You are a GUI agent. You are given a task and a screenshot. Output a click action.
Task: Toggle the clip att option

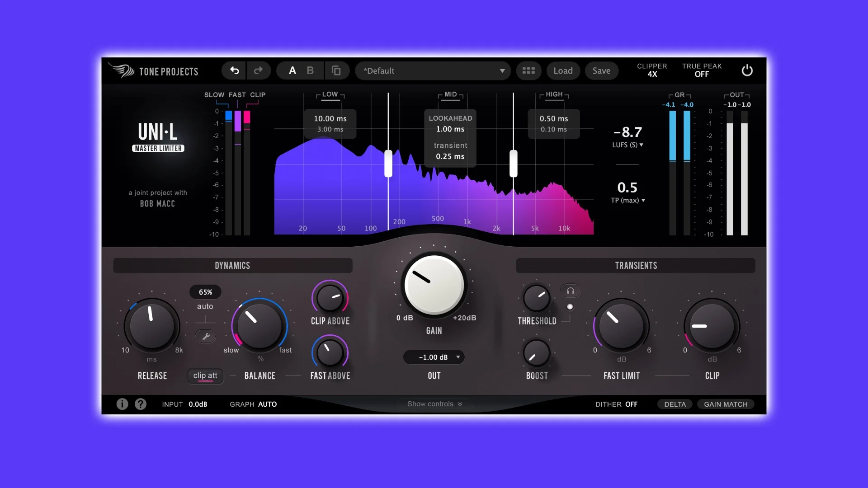[x=205, y=376]
